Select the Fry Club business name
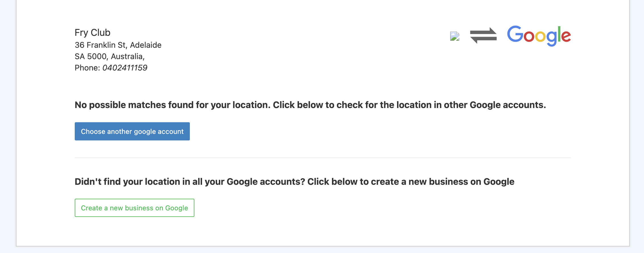Viewport: 644px width, 253px height. click(x=92, y=32)
